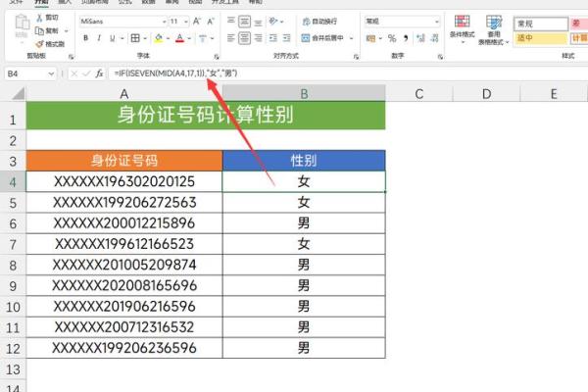Click the Top Align icon
Viewport: 588px width, 392px height.
[x=231, y=22]
